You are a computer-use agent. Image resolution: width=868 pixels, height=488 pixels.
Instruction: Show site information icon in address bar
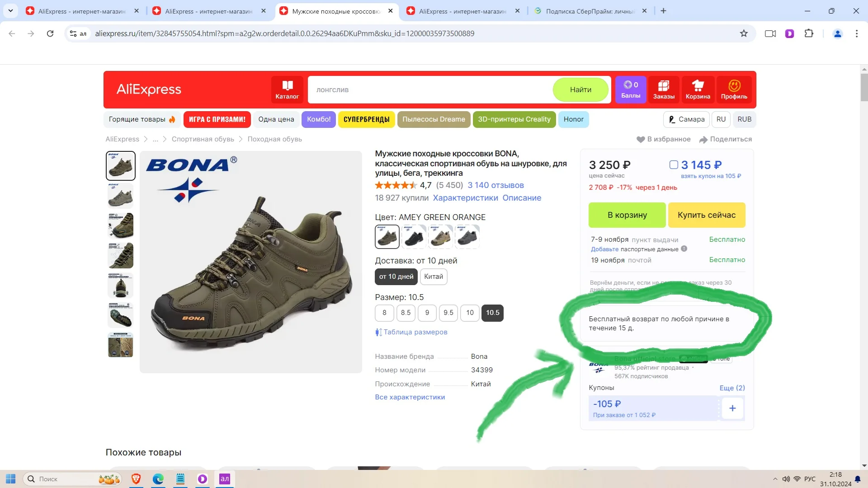coord(78,33)
